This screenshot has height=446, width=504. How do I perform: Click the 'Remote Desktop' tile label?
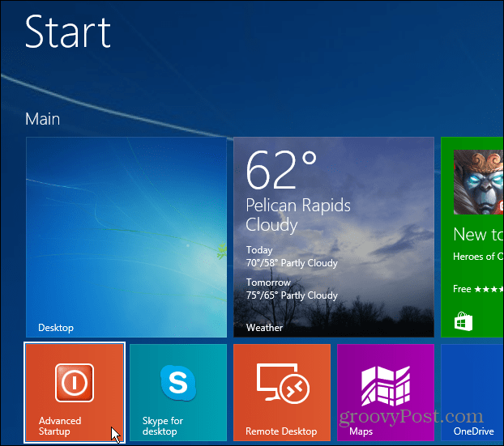(281, 431)
